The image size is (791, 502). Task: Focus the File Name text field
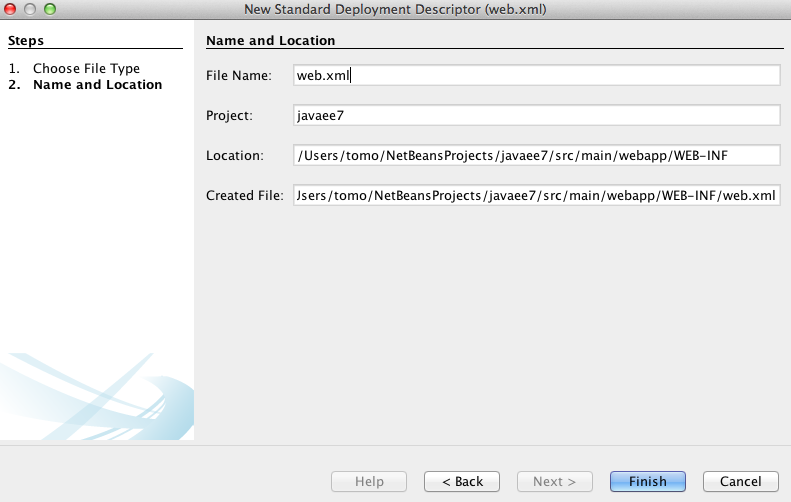(537, 75)
